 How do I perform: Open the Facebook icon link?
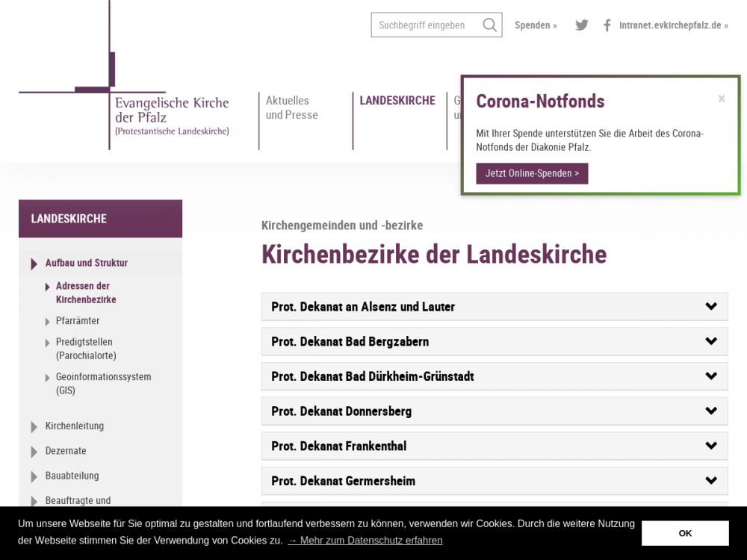tap(607, 25)
